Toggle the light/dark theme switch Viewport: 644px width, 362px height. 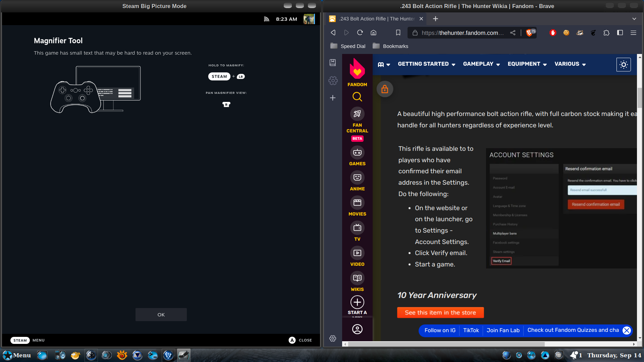tap(624, 64)
